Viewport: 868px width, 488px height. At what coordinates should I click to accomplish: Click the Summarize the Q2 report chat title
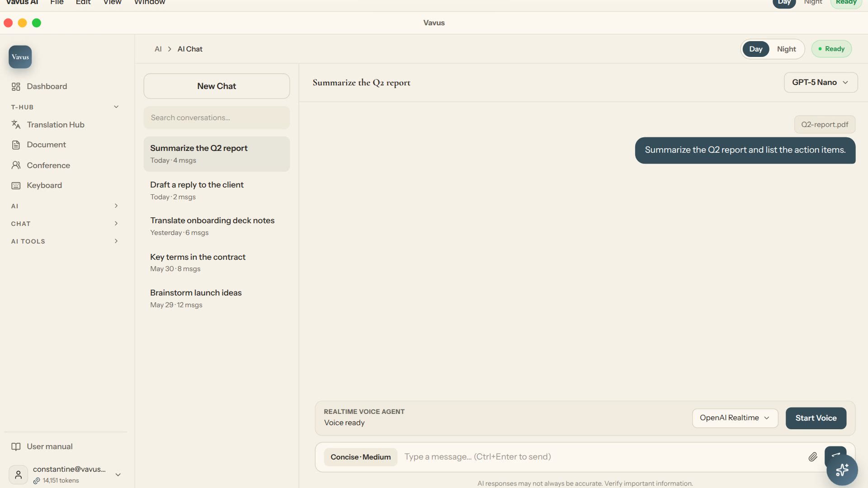(x=361, y=83)
